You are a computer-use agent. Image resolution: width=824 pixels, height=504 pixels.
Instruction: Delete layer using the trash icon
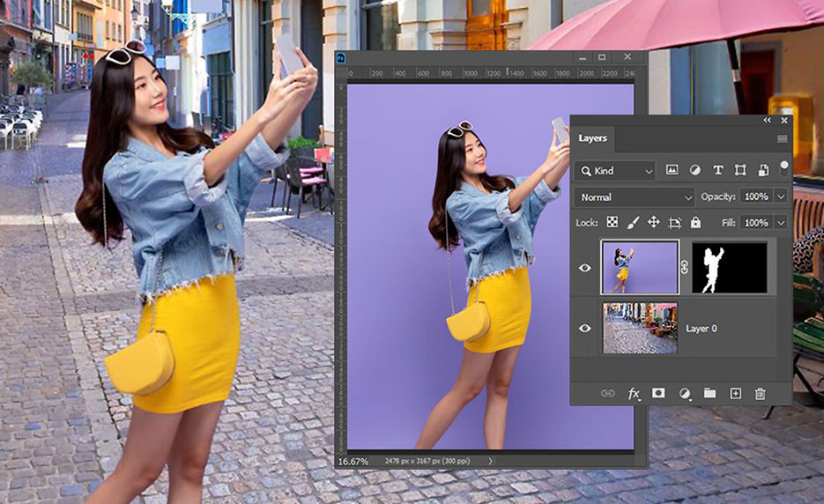[x=760, y=394]
